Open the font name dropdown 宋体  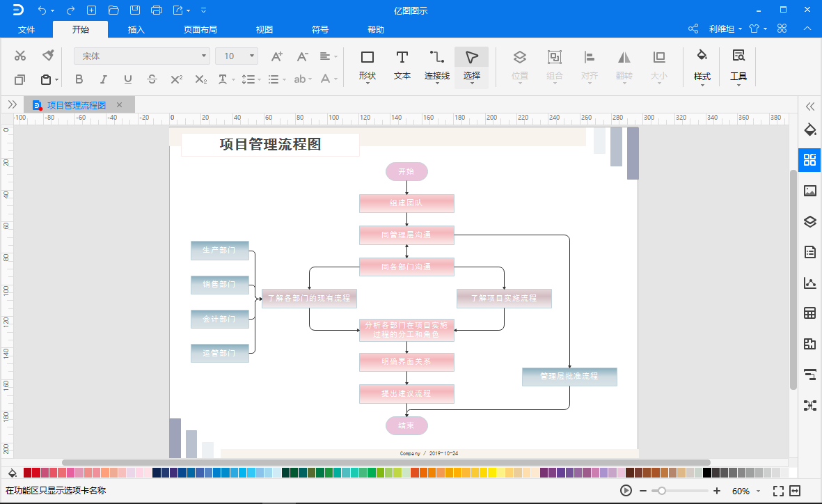pos(142,56)
